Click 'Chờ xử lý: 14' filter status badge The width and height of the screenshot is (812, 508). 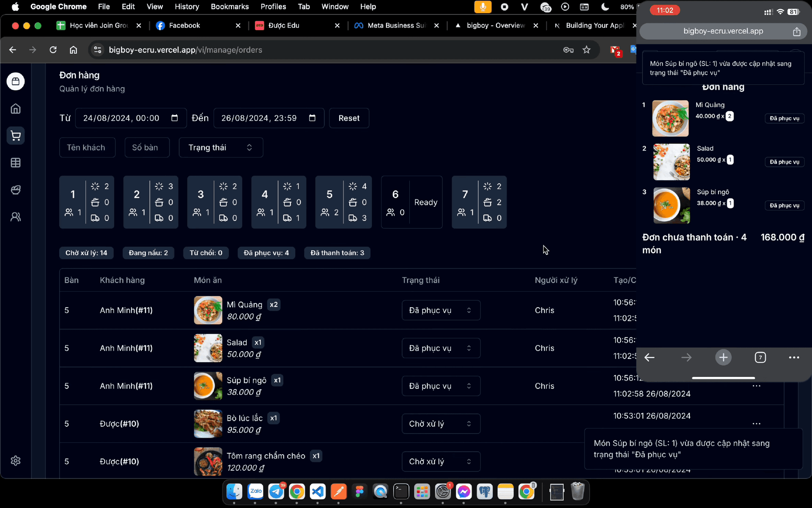coord(86,252)
